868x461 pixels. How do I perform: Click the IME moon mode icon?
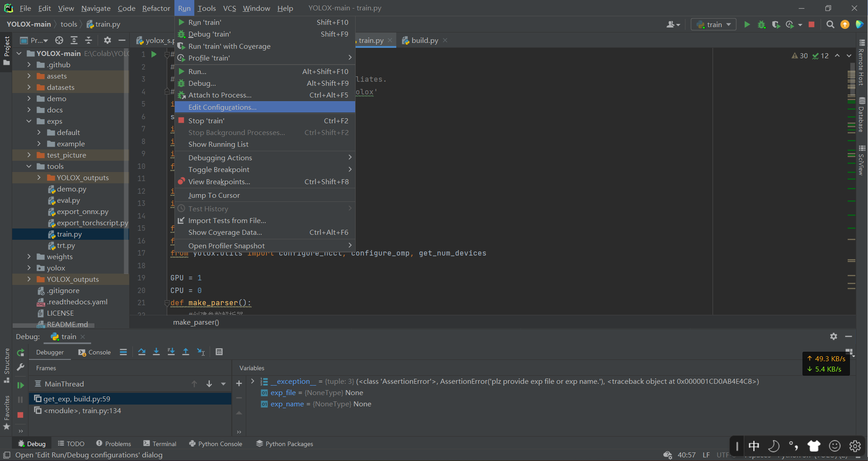[x=774, y=446]
